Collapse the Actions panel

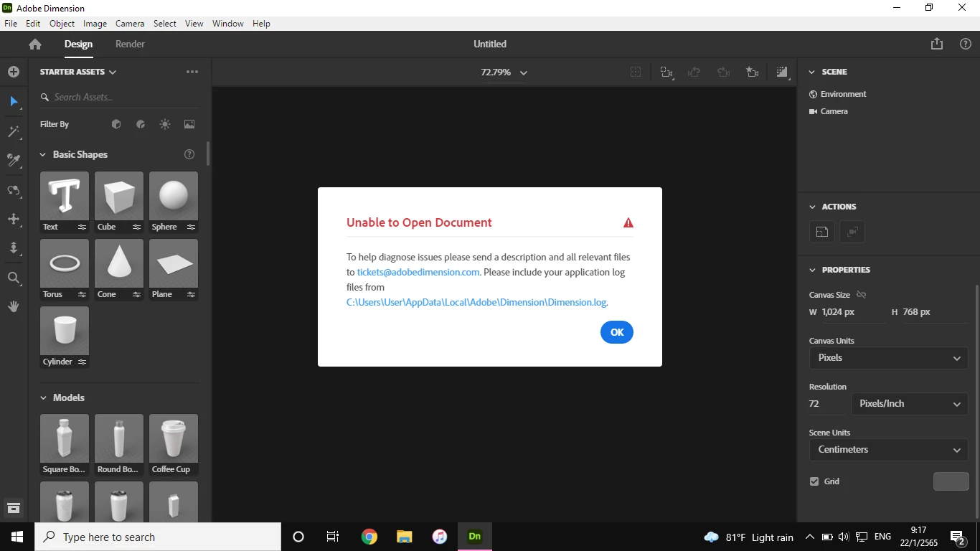click(x=812, y=207)
